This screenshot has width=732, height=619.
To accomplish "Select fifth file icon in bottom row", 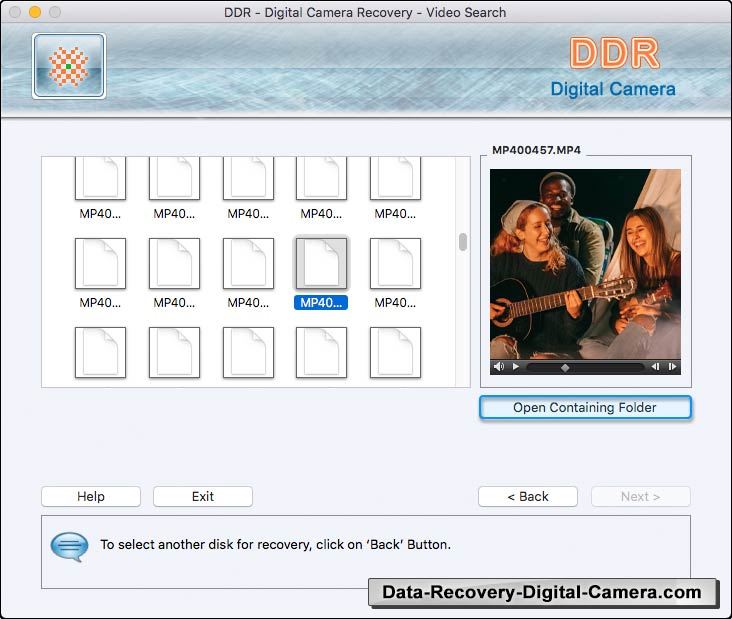I will click(395, 352).
